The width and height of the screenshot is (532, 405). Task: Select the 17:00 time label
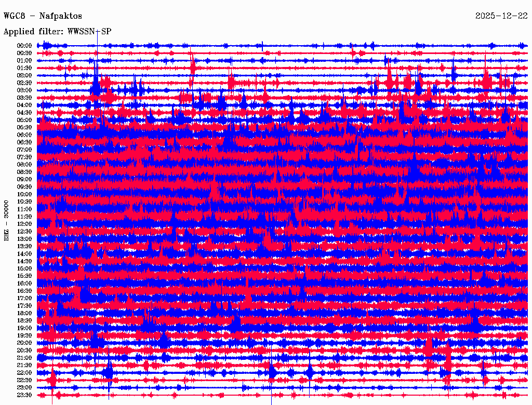24,299
